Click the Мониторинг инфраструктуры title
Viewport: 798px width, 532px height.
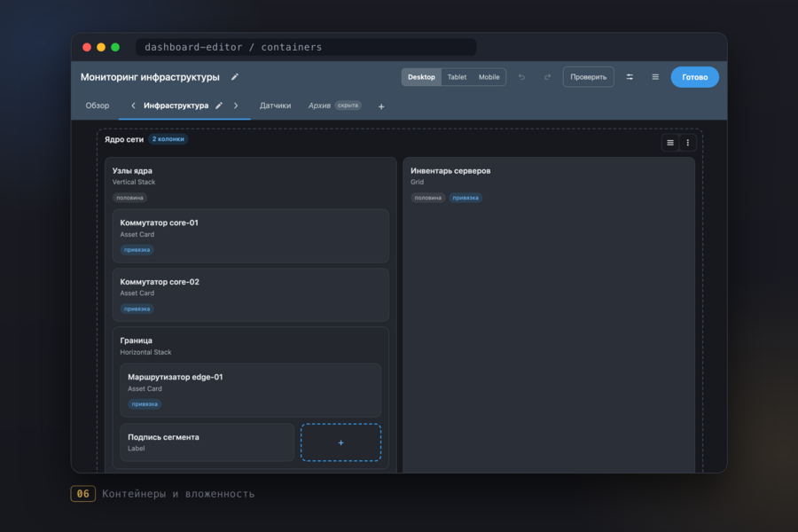(150, 77)
